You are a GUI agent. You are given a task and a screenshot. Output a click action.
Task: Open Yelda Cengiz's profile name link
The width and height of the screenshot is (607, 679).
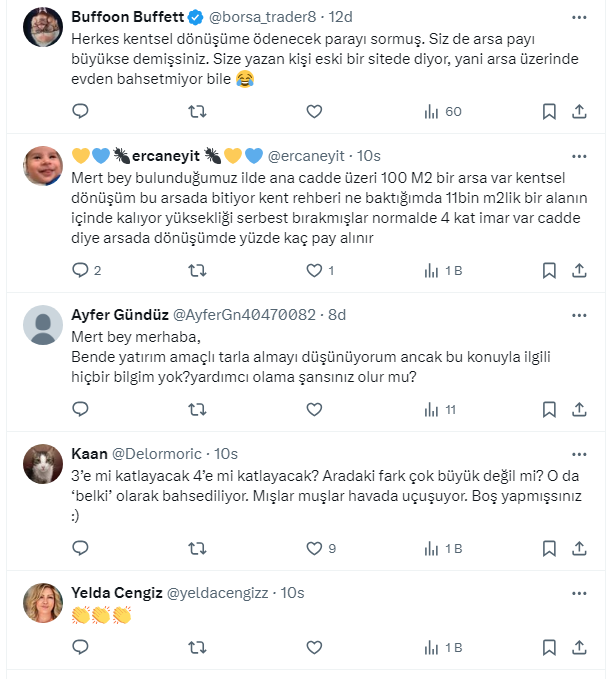pyautogui.click(x=118, y=592)
